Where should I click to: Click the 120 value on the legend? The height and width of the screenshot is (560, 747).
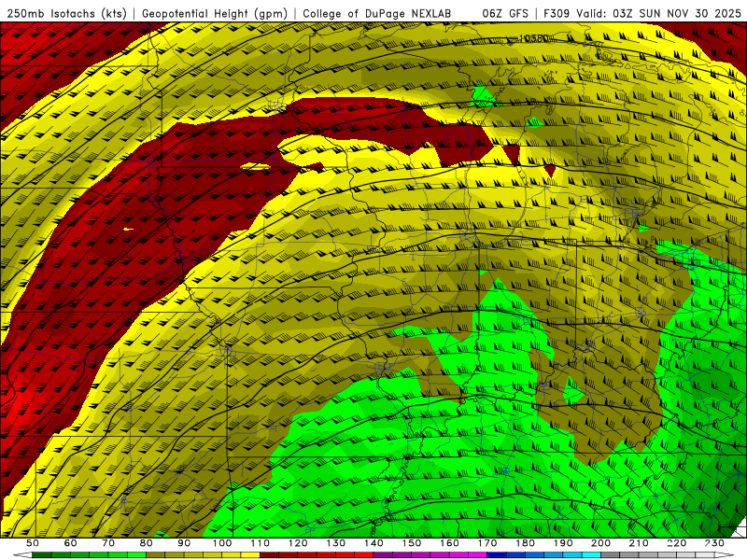pyautogui.click(x=298, y=543)
